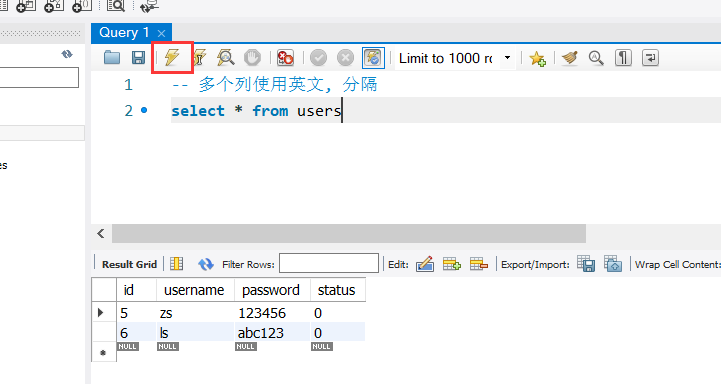Sort by the id column header

(x=137, y=290)
